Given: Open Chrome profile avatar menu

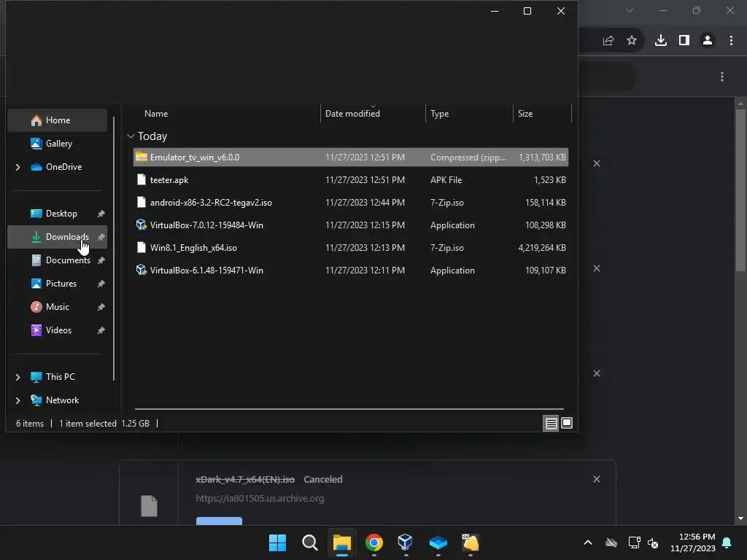Looking at the screenshot, I should 708,41.
